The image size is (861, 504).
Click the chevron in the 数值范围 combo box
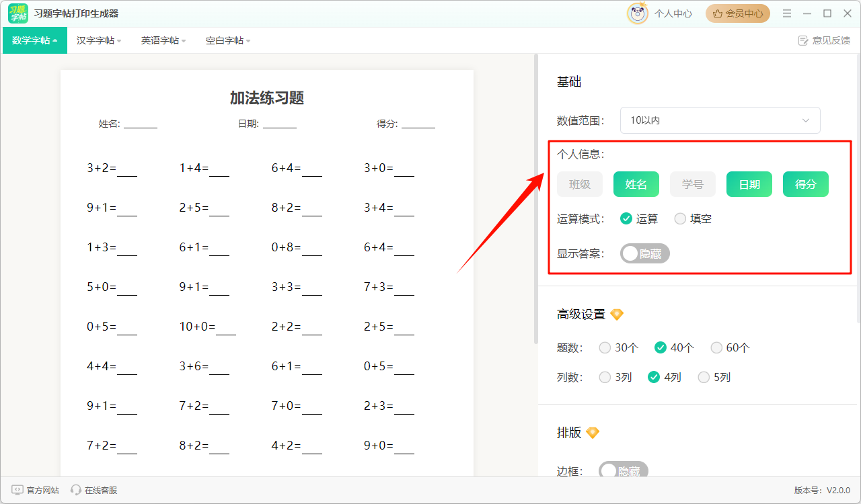coord(806,120)
